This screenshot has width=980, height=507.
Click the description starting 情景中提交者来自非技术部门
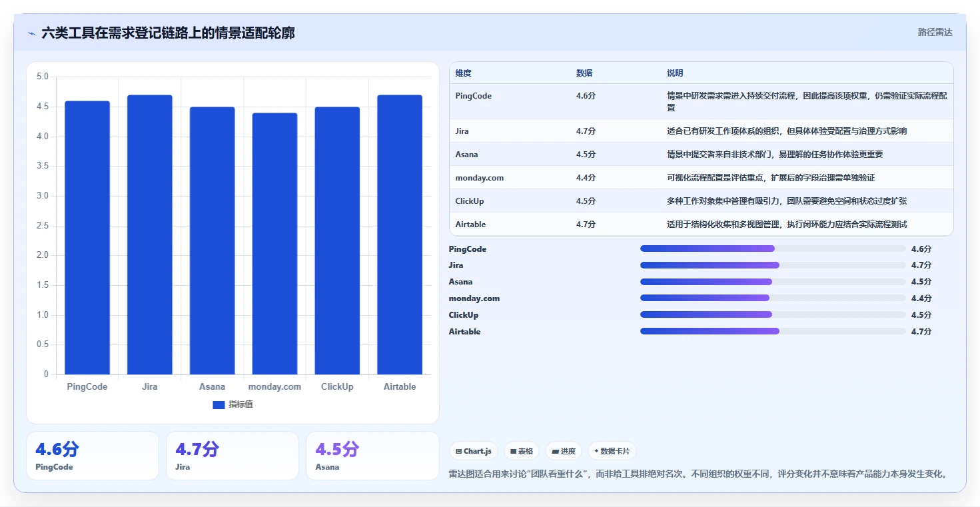pos(775,155)
